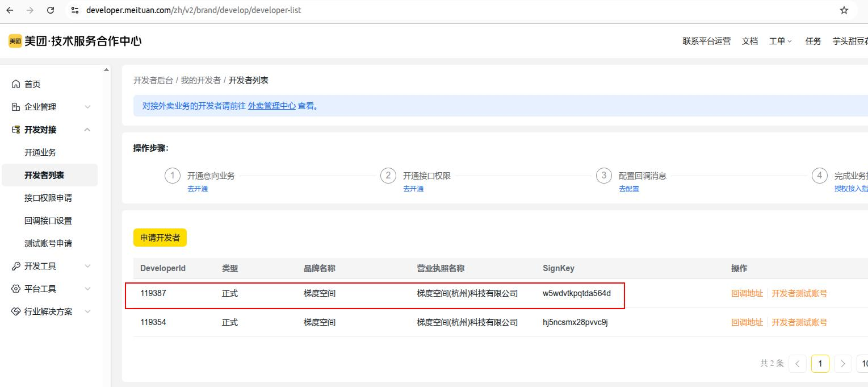This screenshot has width=868, height=387.
Task: Click the home icon beside 首页
Action: click(x=15, y=84)
